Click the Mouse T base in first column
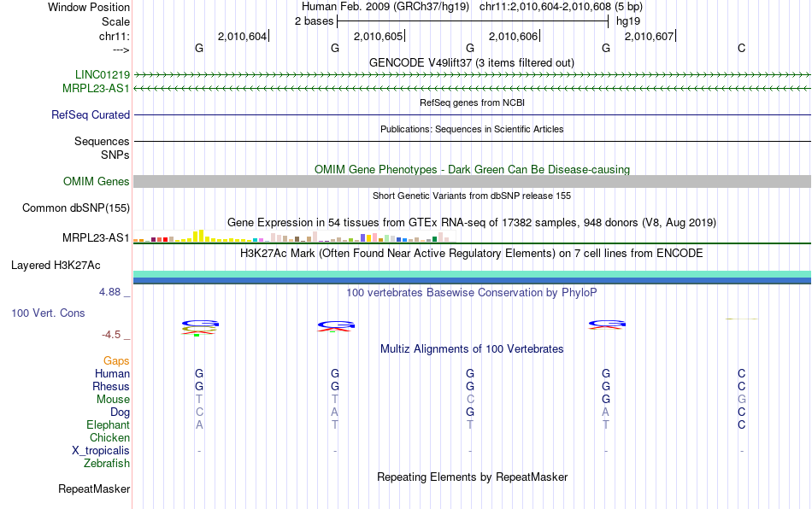 click(x=199, y=400)
